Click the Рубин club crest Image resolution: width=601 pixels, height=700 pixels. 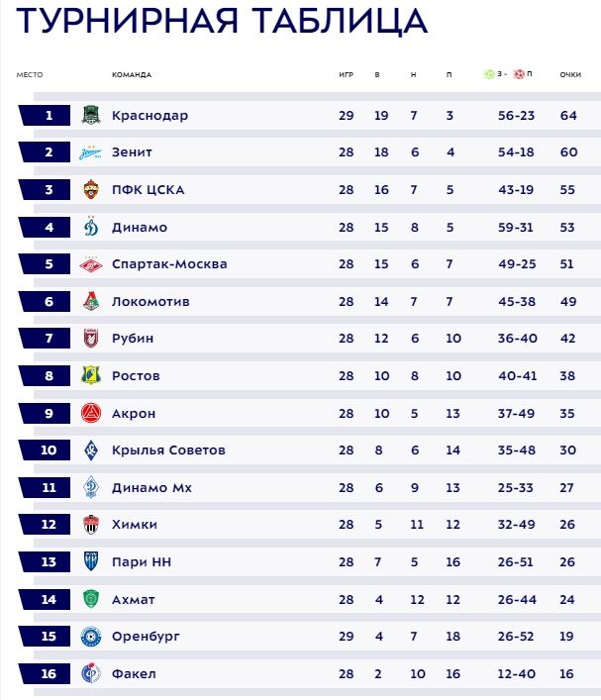90,339
